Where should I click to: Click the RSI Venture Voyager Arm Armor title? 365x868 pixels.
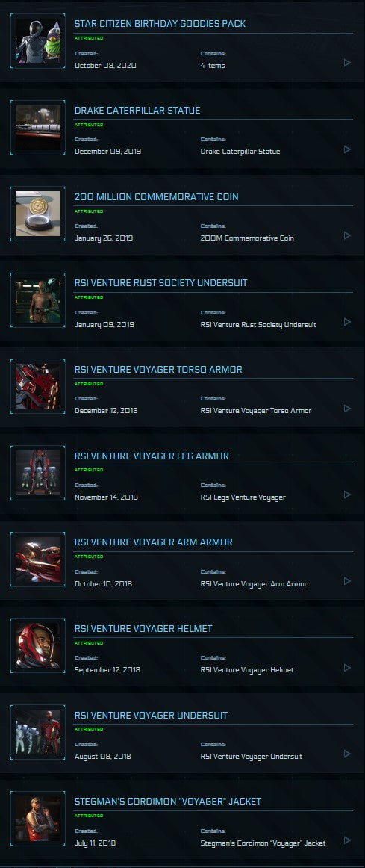click(x=154, y=542)
